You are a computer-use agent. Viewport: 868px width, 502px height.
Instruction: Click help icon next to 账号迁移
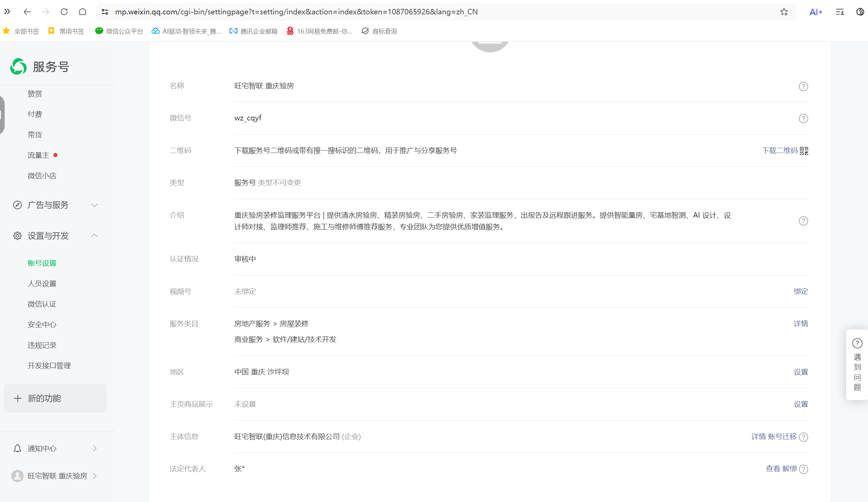[803, 437]
